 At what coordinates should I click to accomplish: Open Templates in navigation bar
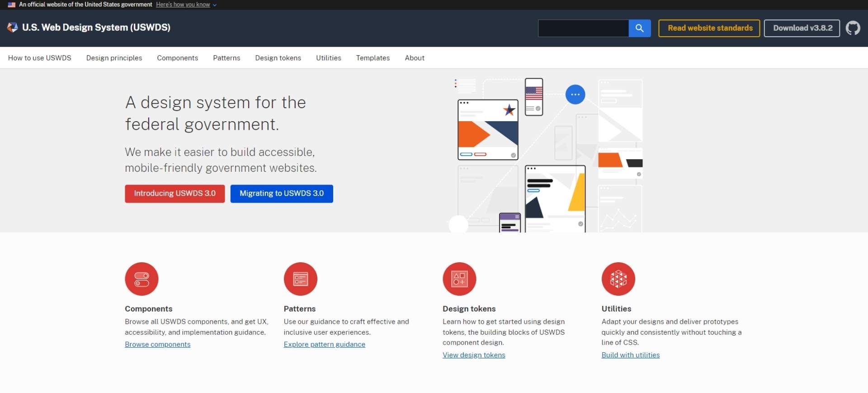pos(373,58)
